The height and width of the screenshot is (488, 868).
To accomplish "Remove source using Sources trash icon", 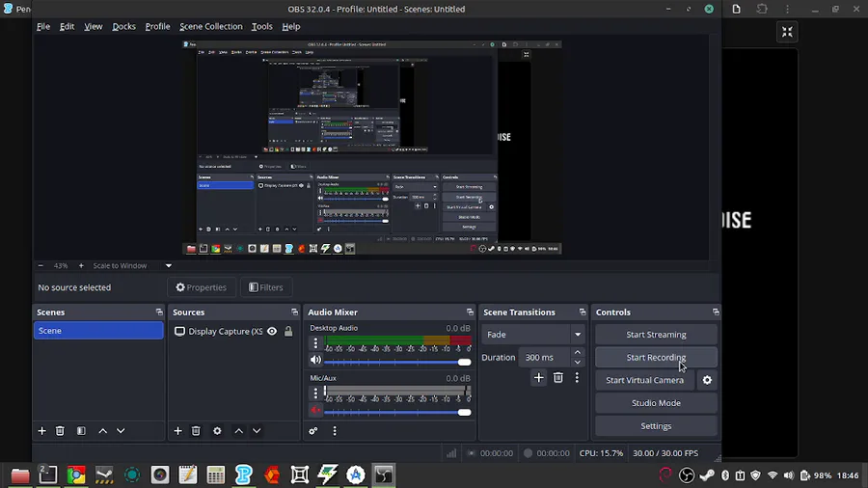I will 196,430.
